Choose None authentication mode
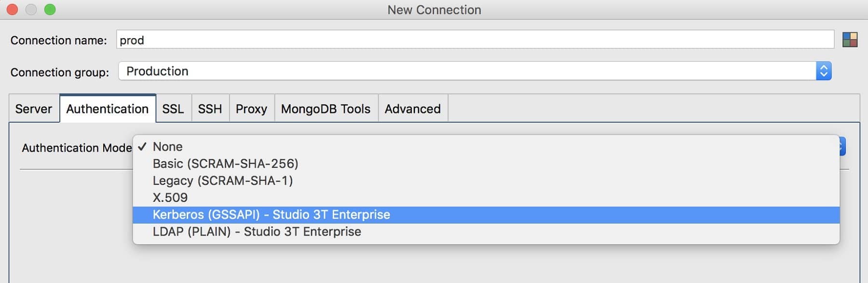The height and width of the screenshot is (283, 868). point(168,147)
